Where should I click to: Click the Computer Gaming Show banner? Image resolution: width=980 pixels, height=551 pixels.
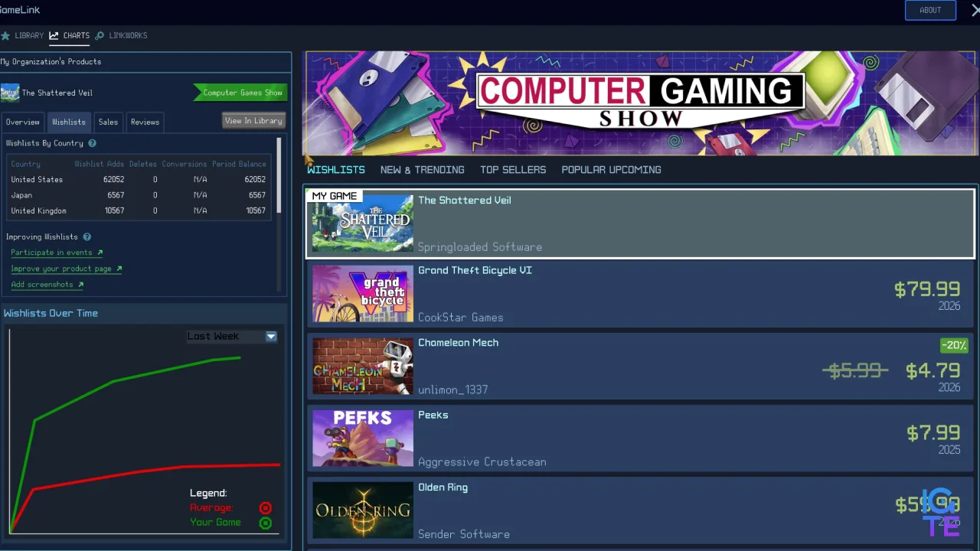(640, 103)
